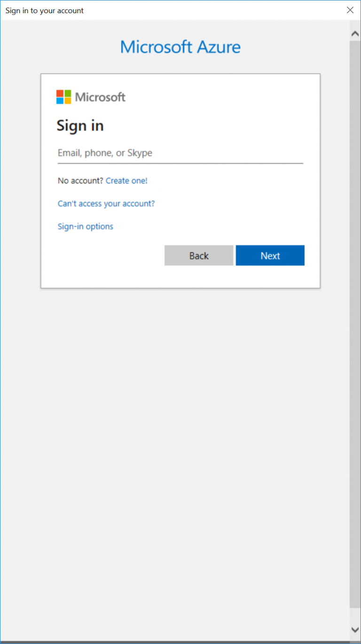Click the Sign in to your account title text

coord(44,10)
